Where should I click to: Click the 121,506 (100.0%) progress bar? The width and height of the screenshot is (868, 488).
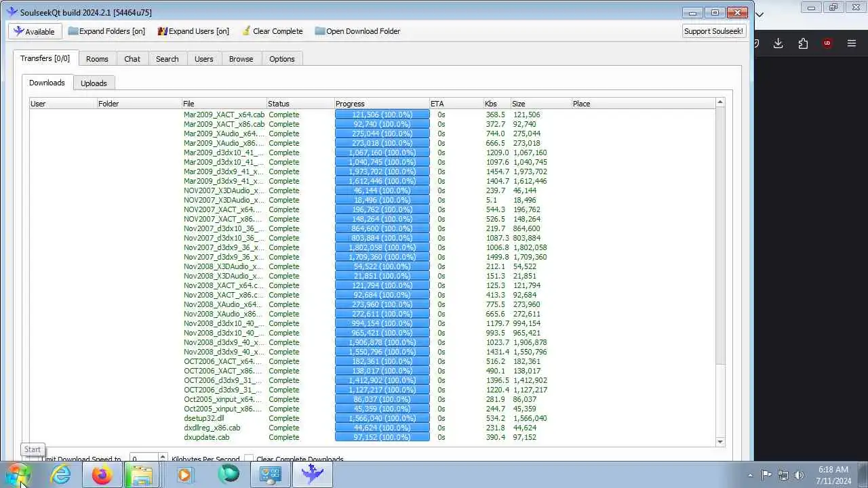[x=382, y=115]
